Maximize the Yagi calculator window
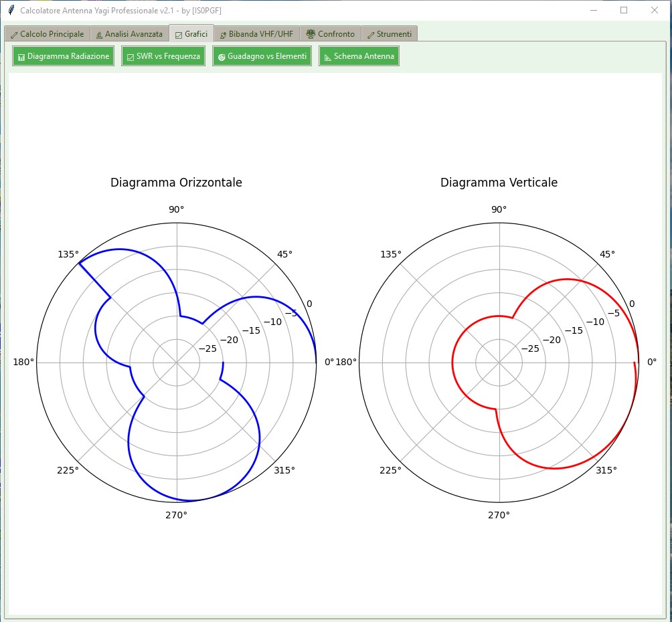The image size is (672, 622). click(624, 10)
